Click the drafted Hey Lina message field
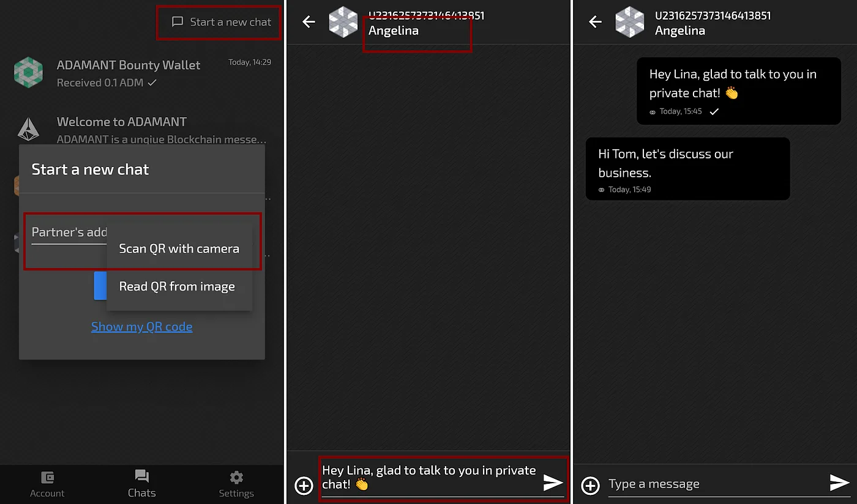The height and width of the screenshot is (504, 857). pyautogui.click(x=430, y=478)
